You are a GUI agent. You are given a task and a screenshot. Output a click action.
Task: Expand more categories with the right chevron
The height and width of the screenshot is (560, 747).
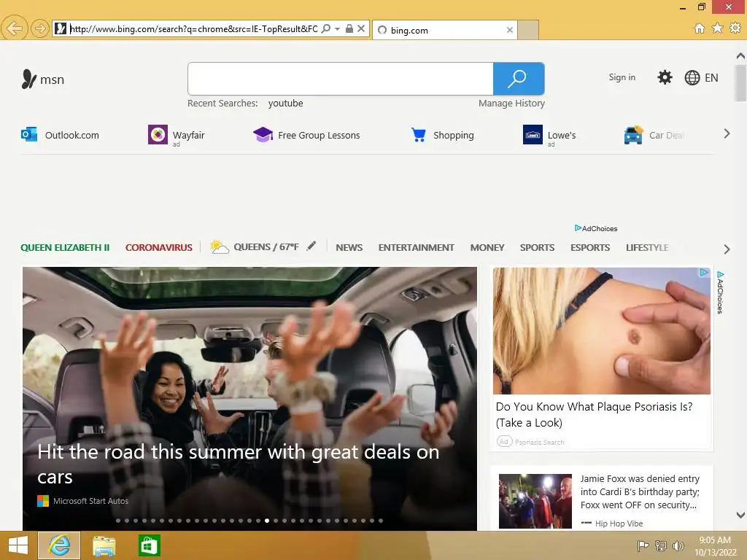tap(727, 249)
